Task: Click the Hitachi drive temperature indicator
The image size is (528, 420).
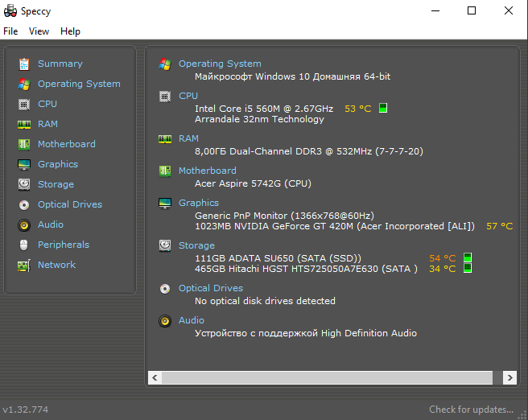Action: tap(468, 268)
